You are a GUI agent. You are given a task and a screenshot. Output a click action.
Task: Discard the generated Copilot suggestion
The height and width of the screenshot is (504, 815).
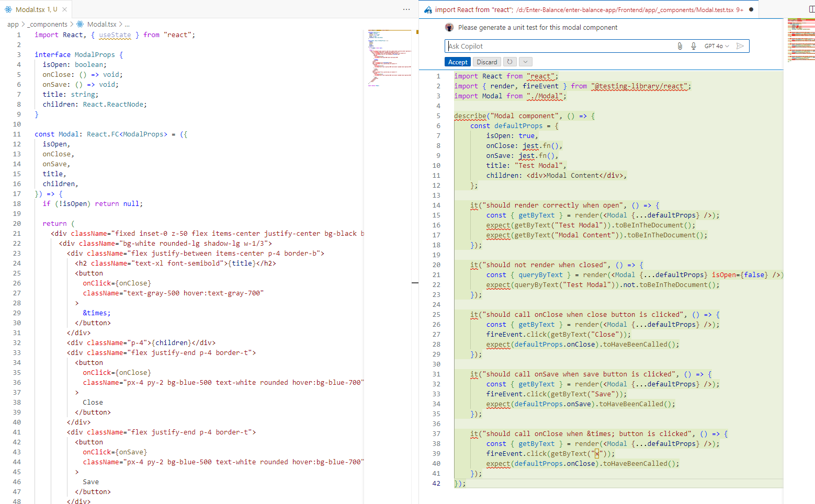pyautogui.click(x=486, y=62)
